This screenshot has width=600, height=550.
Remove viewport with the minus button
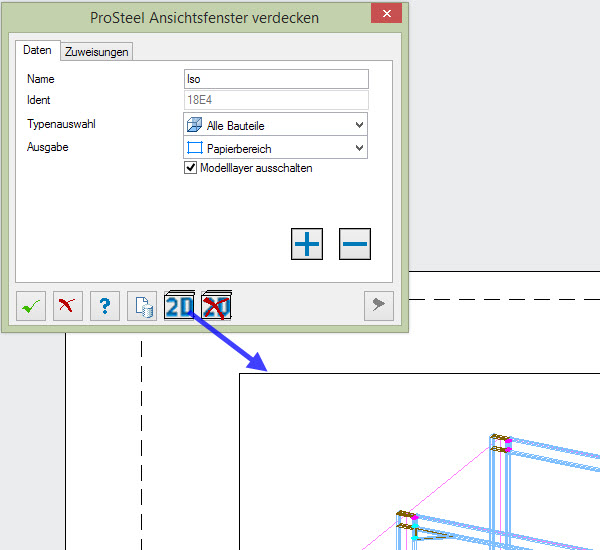coord(355,244)
